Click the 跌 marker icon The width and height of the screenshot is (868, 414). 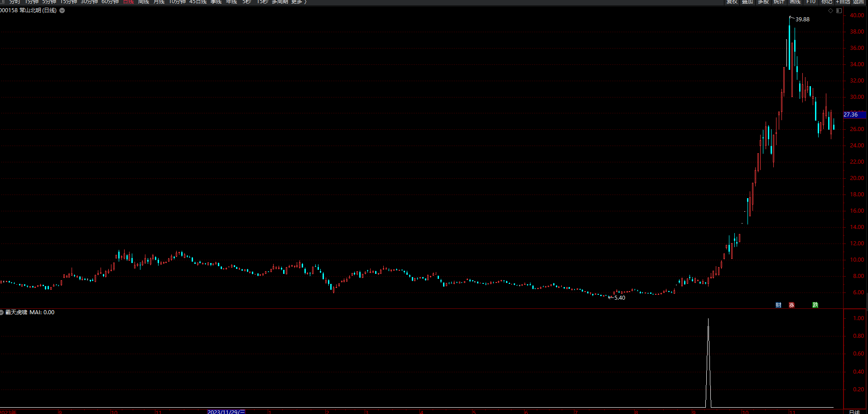coord(815,305)
